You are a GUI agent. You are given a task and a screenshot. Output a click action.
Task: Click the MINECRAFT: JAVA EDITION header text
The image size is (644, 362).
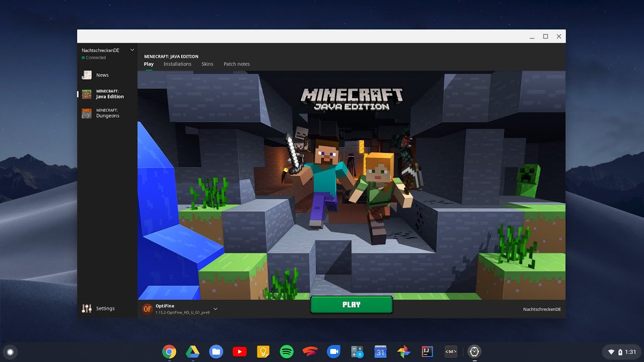pos(171,56)
